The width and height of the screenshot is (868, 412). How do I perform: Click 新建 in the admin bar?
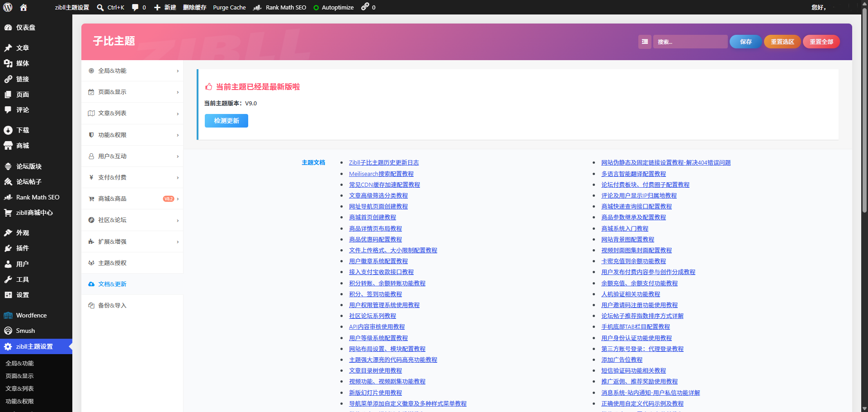tap(165, 7)
